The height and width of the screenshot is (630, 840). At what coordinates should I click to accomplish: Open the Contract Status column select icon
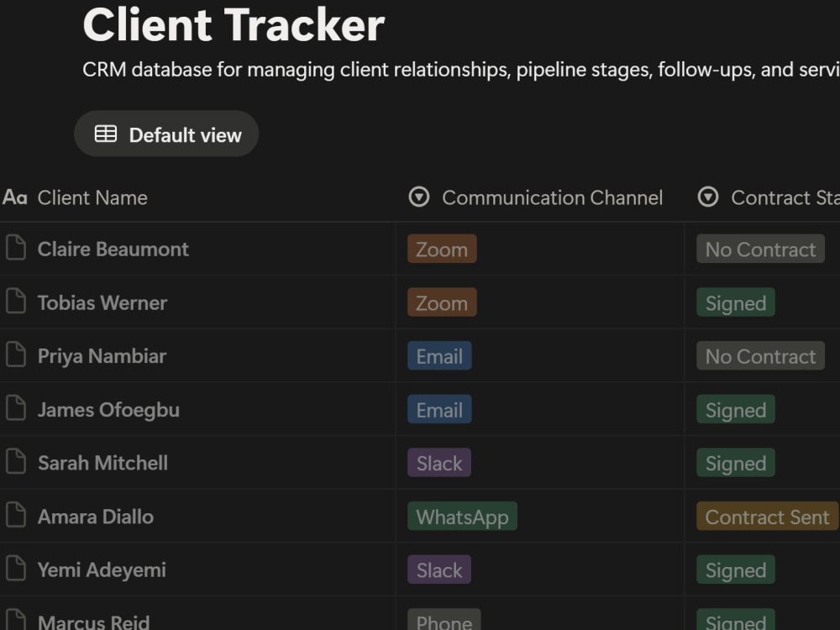[708, 197]
